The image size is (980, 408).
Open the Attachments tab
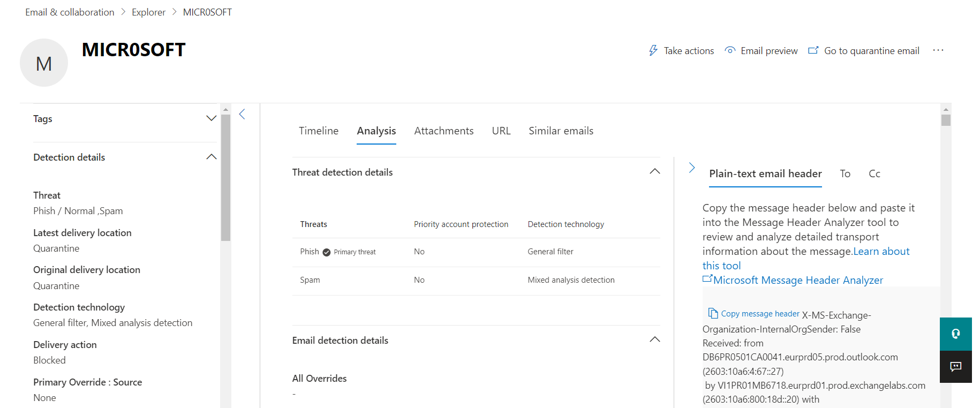444,131
